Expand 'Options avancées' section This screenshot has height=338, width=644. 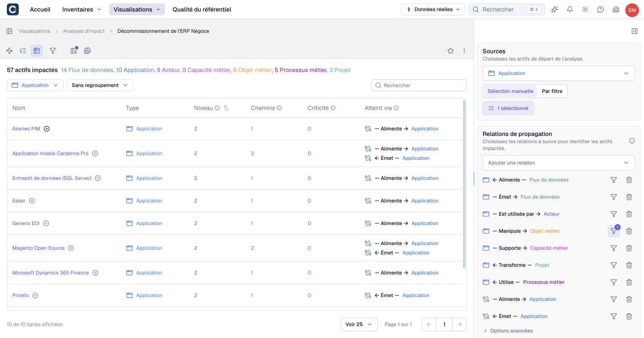tap(508, 331)
